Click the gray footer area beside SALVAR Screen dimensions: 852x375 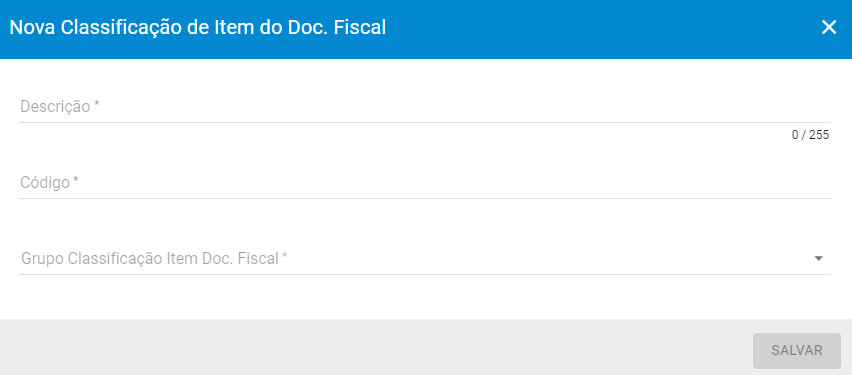click(x=375, y=347)
